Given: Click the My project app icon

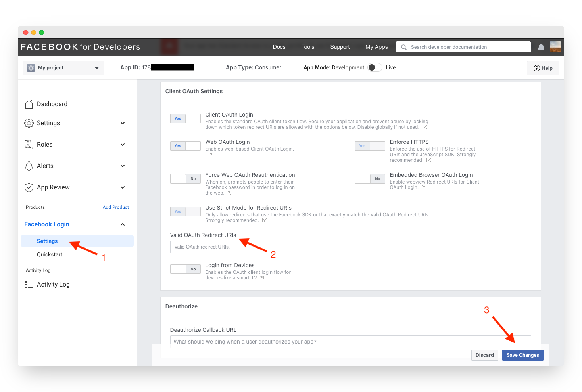Looking at the screenshot, I should coord(31,68).
